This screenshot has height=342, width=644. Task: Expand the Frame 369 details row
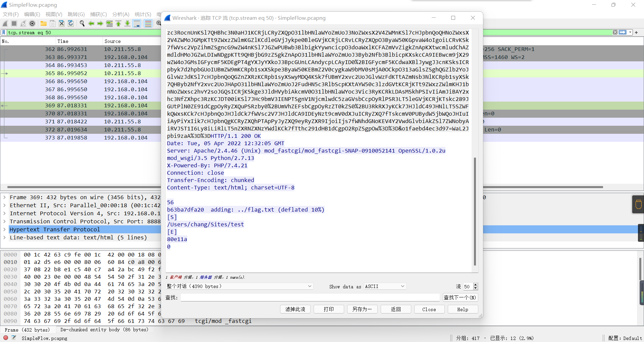[4, 197]
